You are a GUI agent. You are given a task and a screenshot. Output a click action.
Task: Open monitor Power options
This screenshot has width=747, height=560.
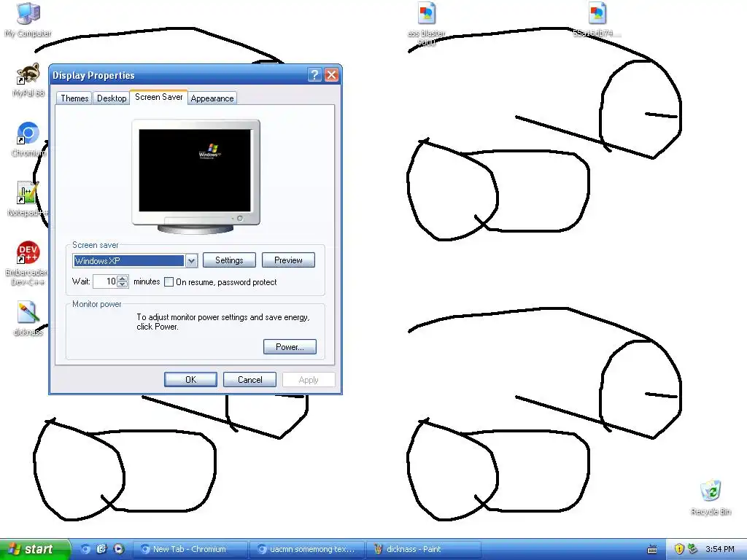click(290, 346)
